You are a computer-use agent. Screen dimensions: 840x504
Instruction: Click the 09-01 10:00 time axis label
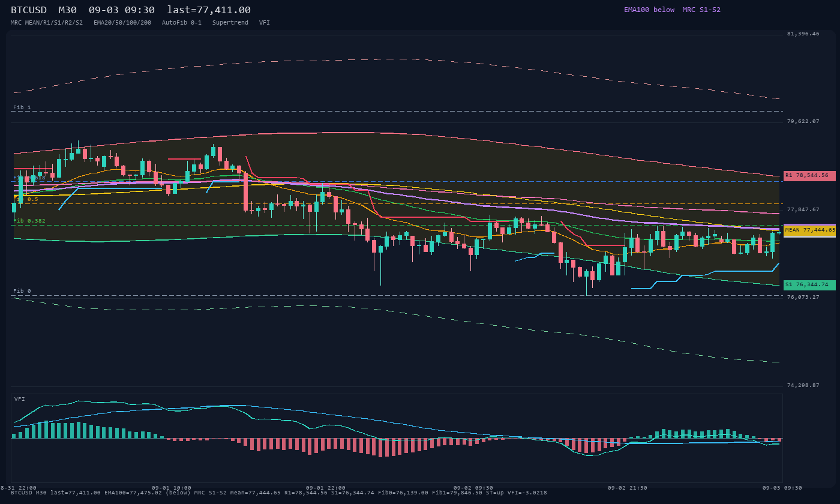pos(172,488)
